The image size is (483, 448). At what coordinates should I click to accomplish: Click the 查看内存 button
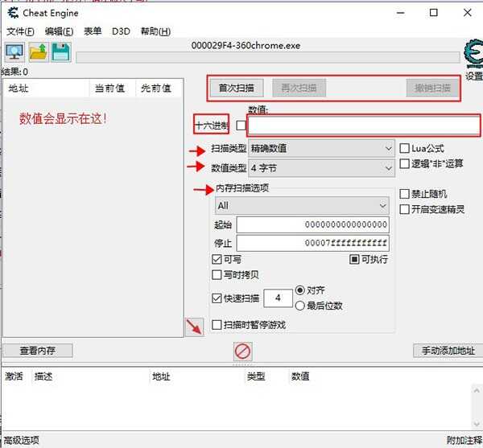(x=38, y=351)
